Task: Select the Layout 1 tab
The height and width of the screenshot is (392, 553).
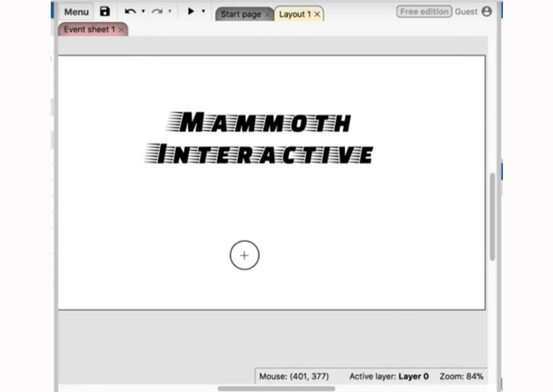Action: (295, 14)
